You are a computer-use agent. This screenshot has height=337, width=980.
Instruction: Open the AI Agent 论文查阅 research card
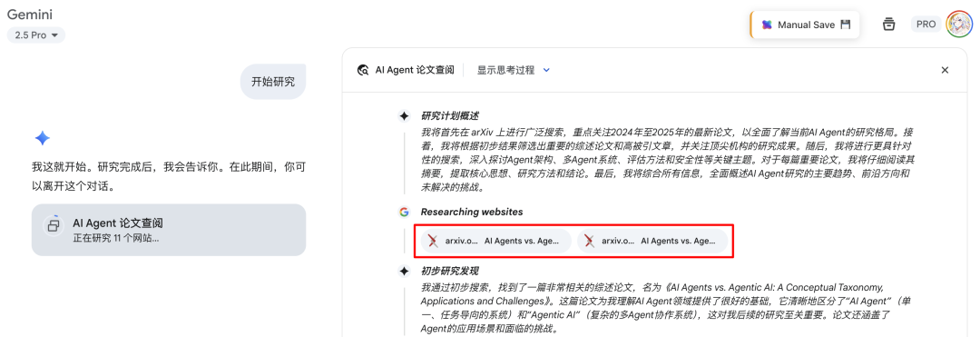(169, 230)
